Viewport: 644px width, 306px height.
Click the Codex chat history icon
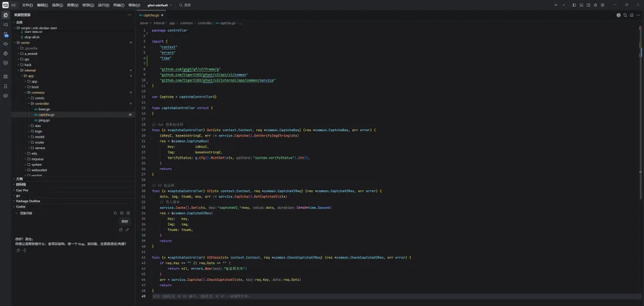(x=116, y=213)
